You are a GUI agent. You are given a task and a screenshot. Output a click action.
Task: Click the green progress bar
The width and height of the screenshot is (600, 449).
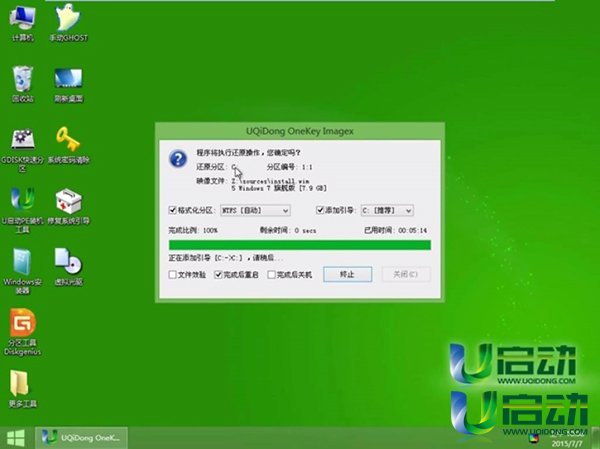pos(300,245)
